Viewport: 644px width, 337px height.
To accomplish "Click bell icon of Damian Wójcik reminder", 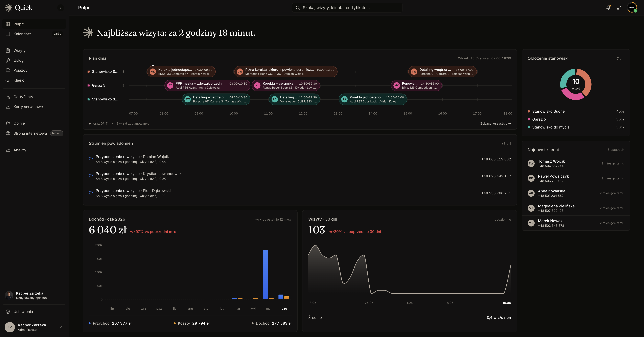I will (x=91, y=159).
